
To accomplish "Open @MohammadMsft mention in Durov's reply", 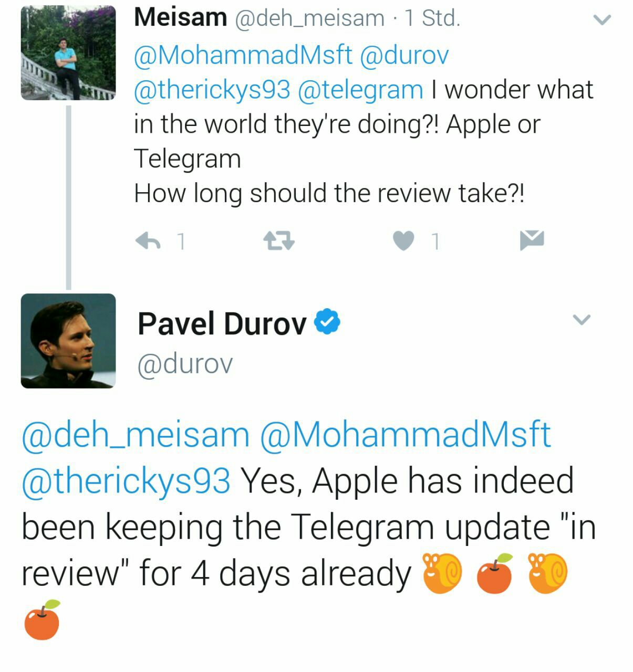I will (x=406, y=434).
